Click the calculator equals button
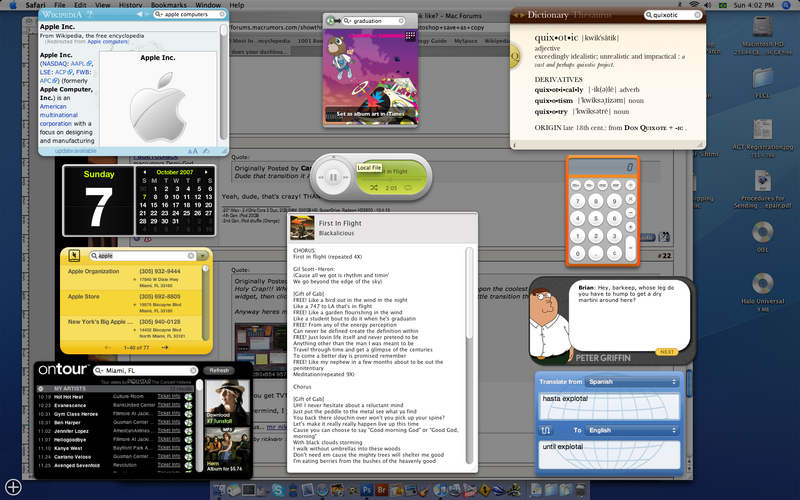 [631, 247]
